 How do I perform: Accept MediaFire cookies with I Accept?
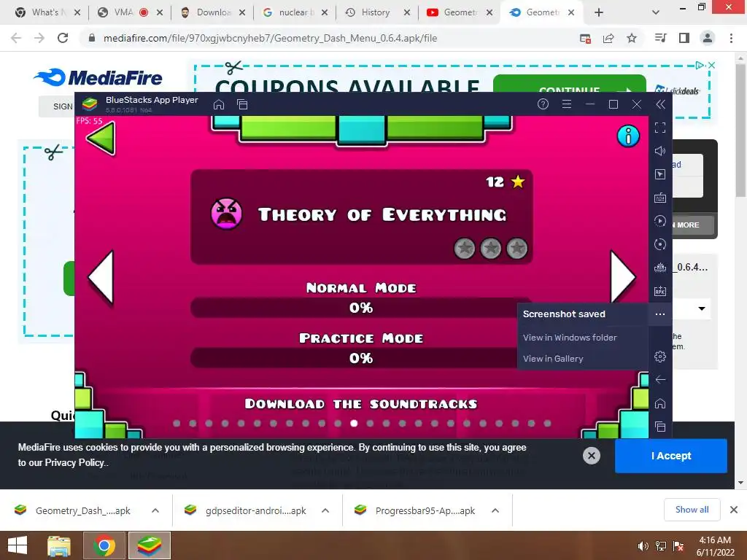[671, 456]
